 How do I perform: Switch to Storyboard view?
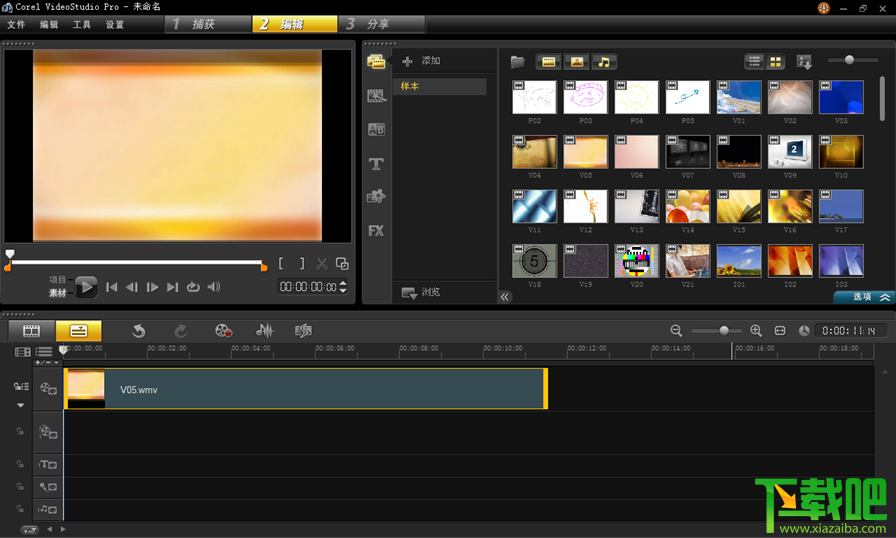coord(31,331)
